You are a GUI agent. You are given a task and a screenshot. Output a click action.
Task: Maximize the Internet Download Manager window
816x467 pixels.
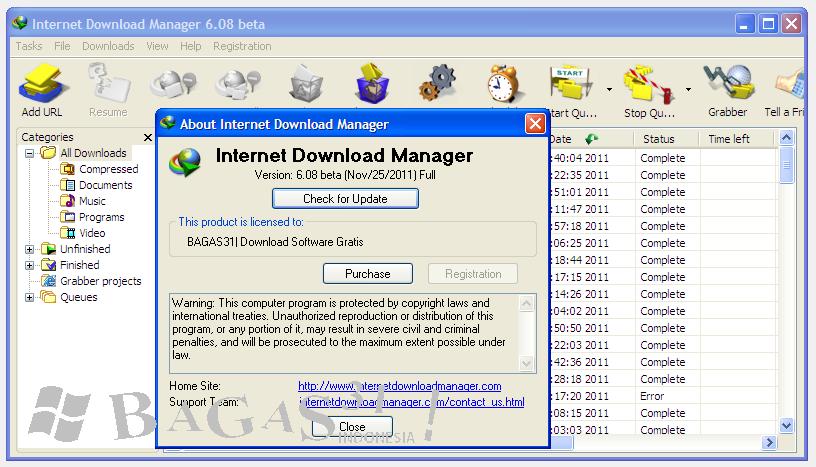768,24
